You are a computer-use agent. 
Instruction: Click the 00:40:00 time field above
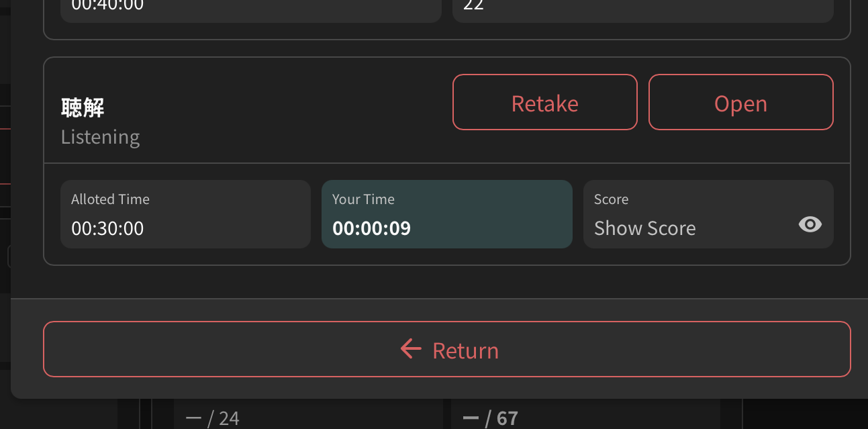[107, 6]
